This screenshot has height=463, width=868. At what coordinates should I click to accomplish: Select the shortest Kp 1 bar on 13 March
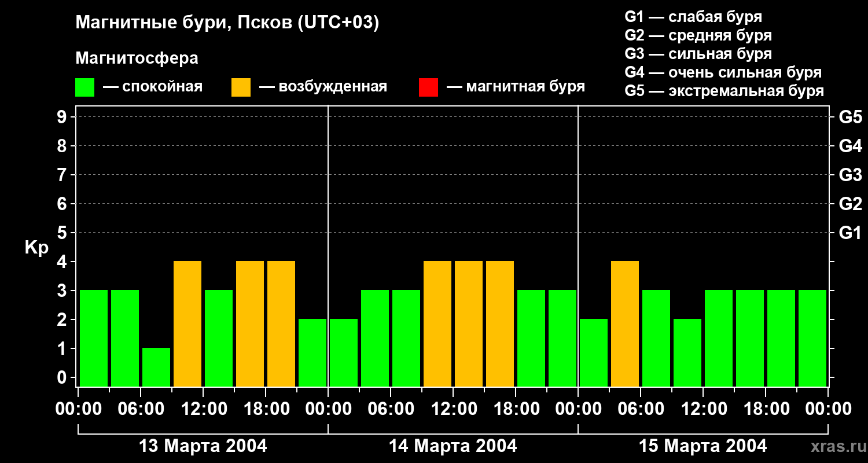point(156,367)
